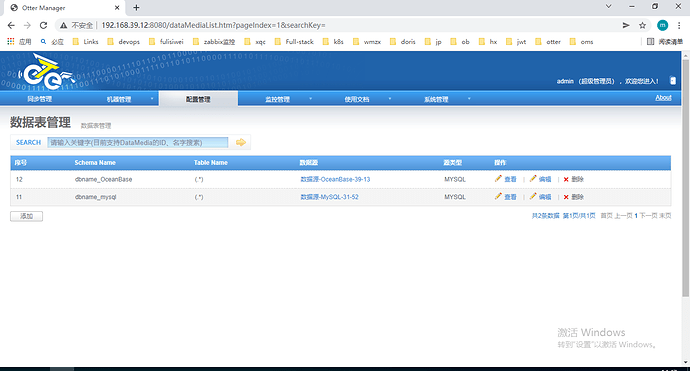Open the Otter logo home link

(44, 73)
